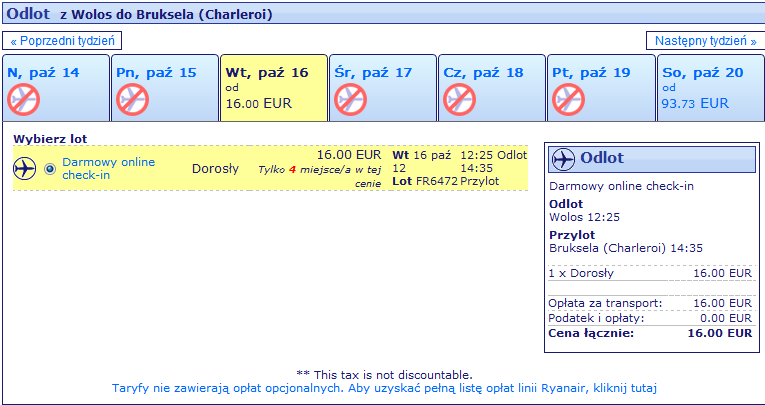Open the Darmowy online check-in link
765x405 pixels.
coord(108,168)
